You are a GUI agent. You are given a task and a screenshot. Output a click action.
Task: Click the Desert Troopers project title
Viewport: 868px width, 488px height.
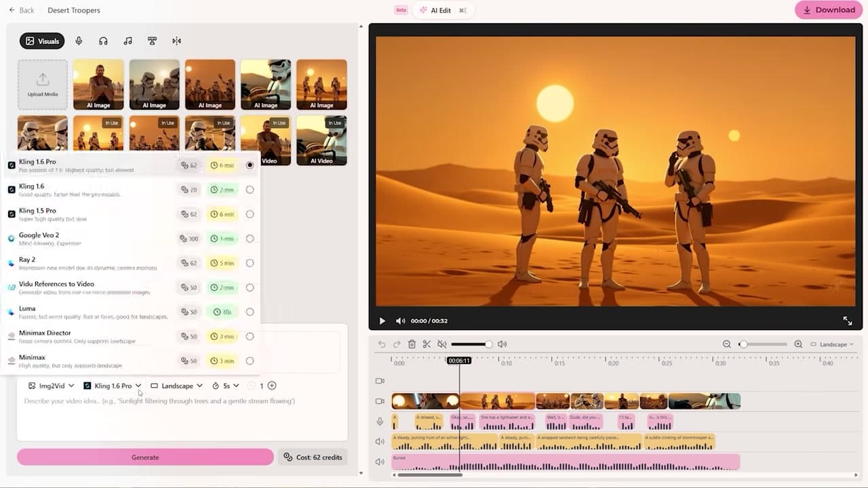tap(74, 10)
